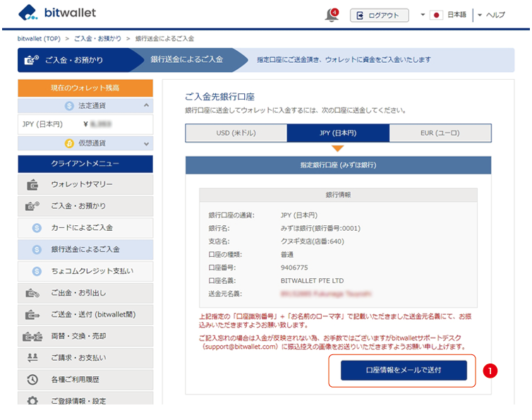
Task: Go to bitwallet (TOP) breadcrumb
Action: click(x=39, y=38)
